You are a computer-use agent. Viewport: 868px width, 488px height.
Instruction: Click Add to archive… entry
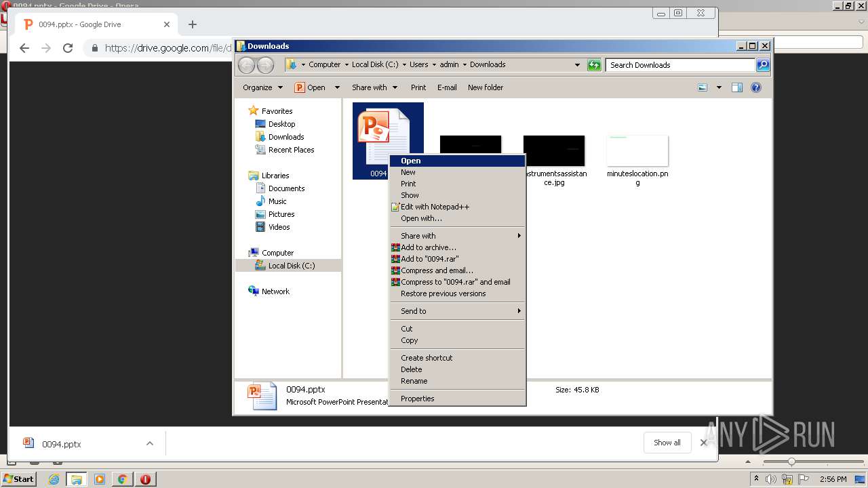click(457, 247)
